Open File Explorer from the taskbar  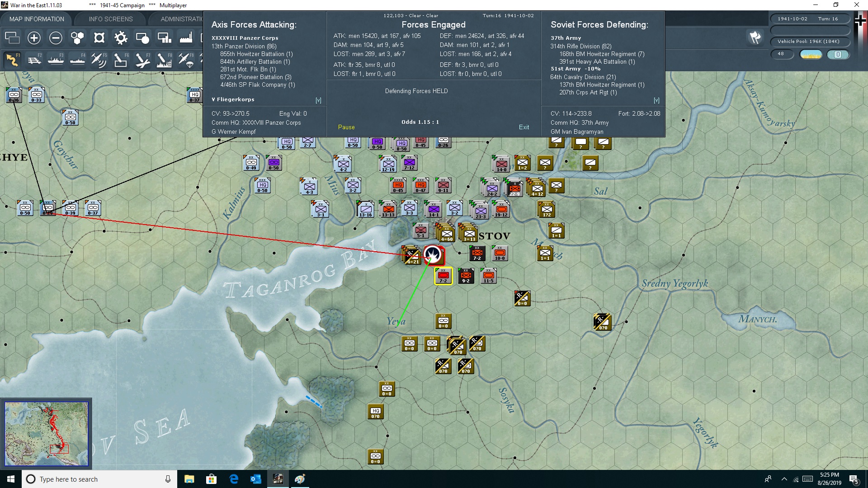[x=189, y=479]
